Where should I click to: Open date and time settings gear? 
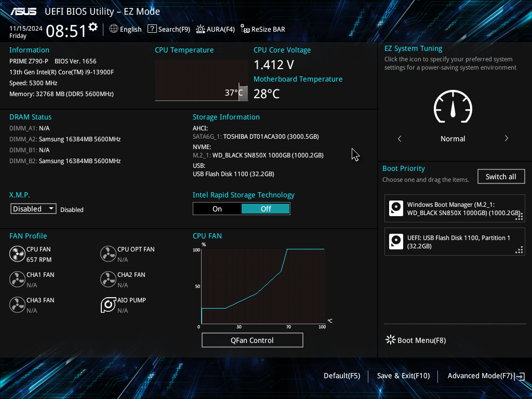(93, 27)
